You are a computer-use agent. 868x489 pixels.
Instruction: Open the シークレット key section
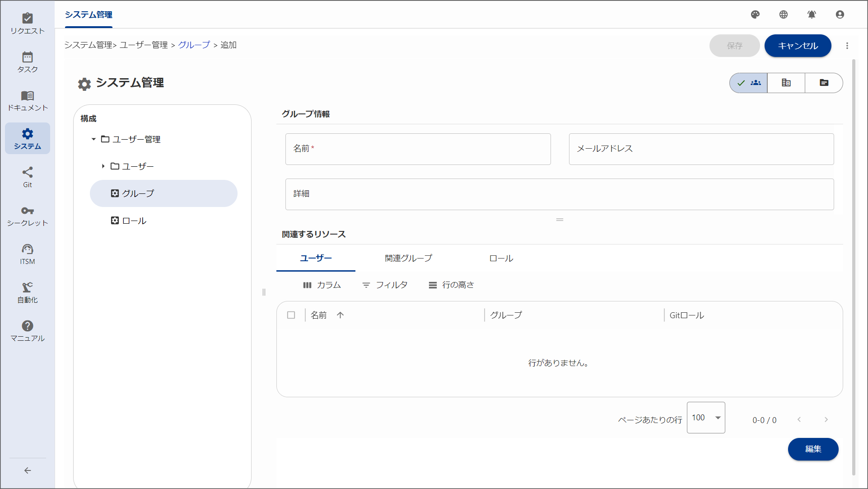pyautogui.click(x=28, y=216)
